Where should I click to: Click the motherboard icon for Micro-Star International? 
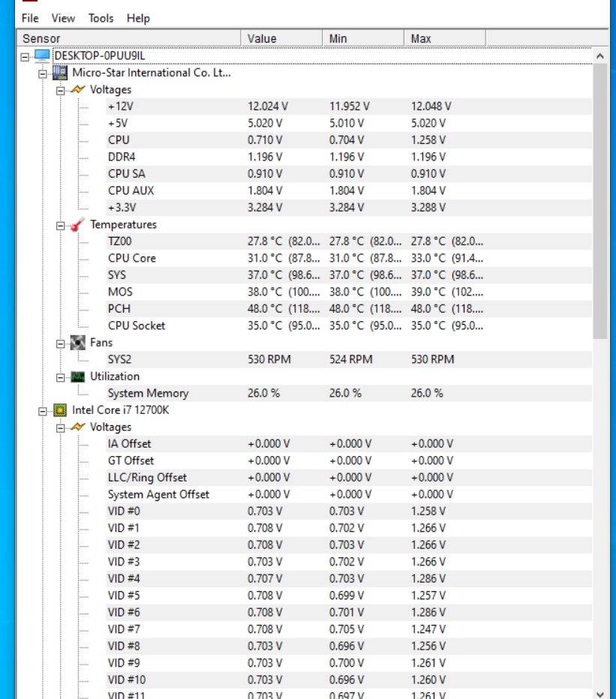[60, 73]
